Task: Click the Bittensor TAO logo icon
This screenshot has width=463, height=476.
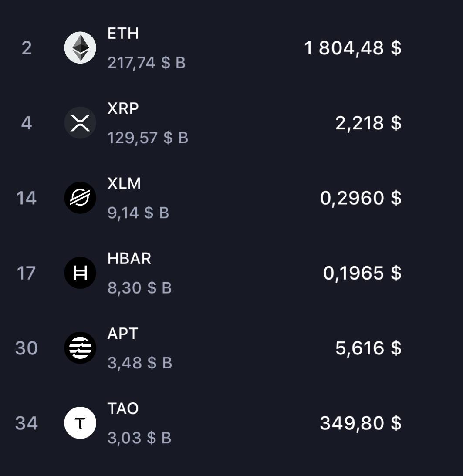Action: click(80, 422)
